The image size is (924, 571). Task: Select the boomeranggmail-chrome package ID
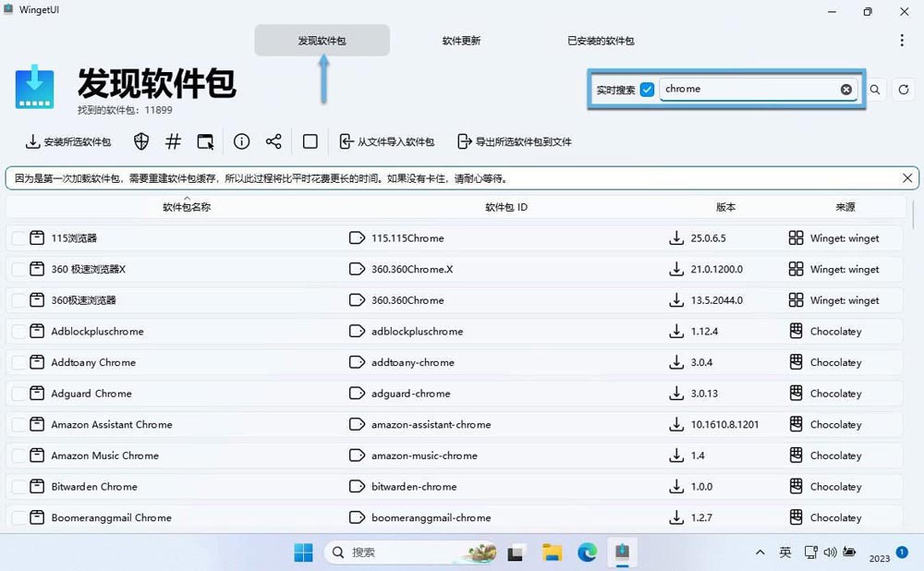[x=431, y=517]
